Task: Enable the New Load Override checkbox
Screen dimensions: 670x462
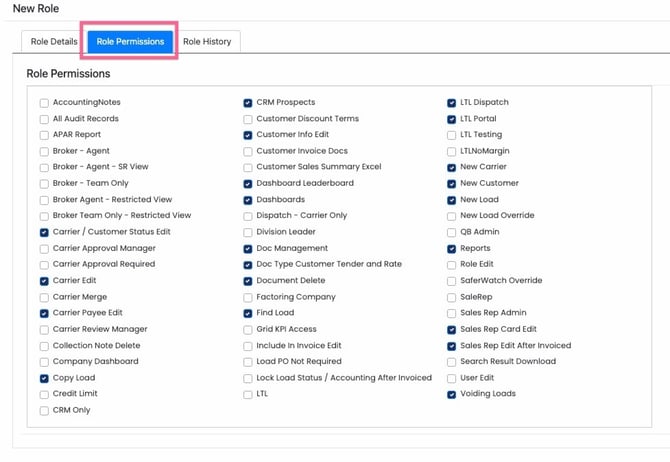Action: tap(452, 216)
